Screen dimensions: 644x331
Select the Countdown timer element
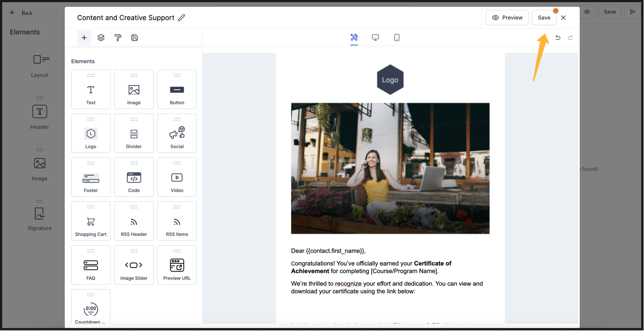click(90, 310)
